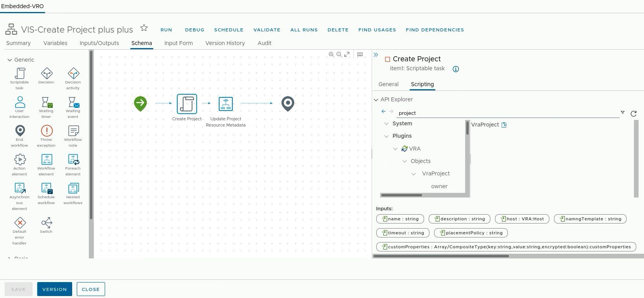Select the owner tree item
This screenshot has width=644, height=298.
pos(439,186)
